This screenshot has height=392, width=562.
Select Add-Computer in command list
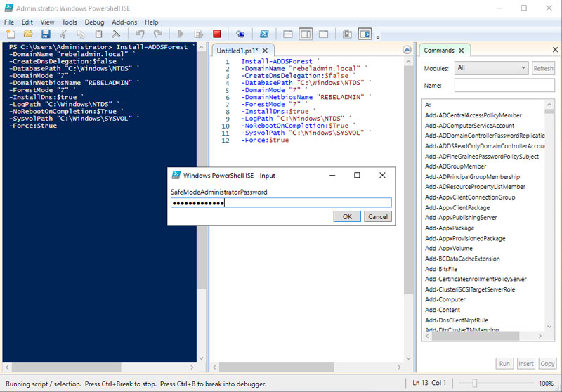[x=445, y=299]
